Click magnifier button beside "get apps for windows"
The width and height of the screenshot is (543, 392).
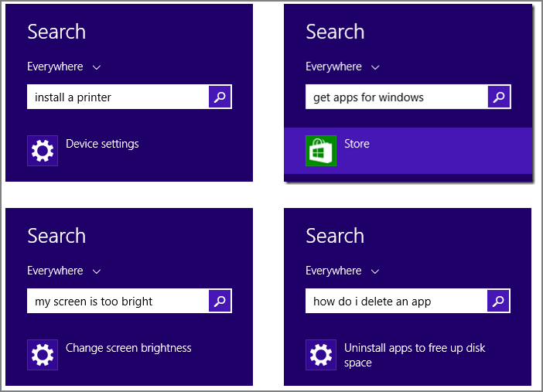click(x=499, y=97)
